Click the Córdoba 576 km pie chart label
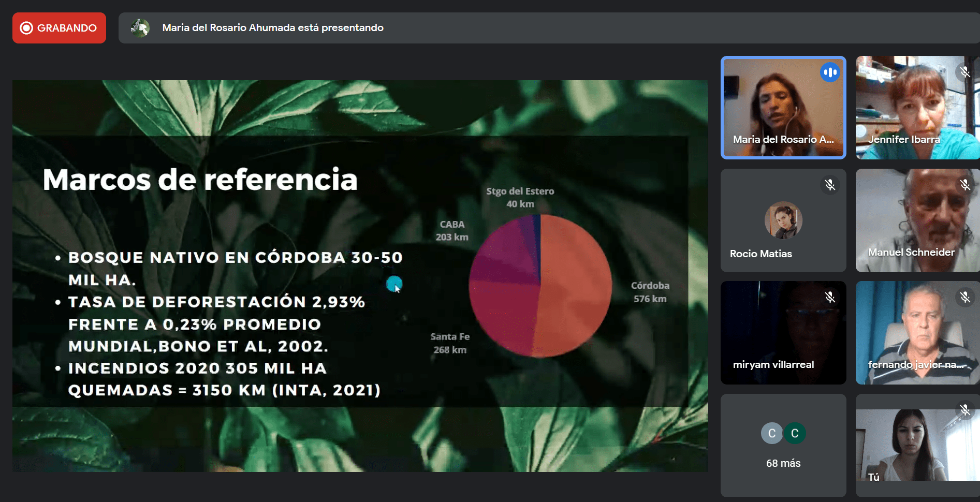The height and width of the screenshot is (502, 980). coord(650,292)
